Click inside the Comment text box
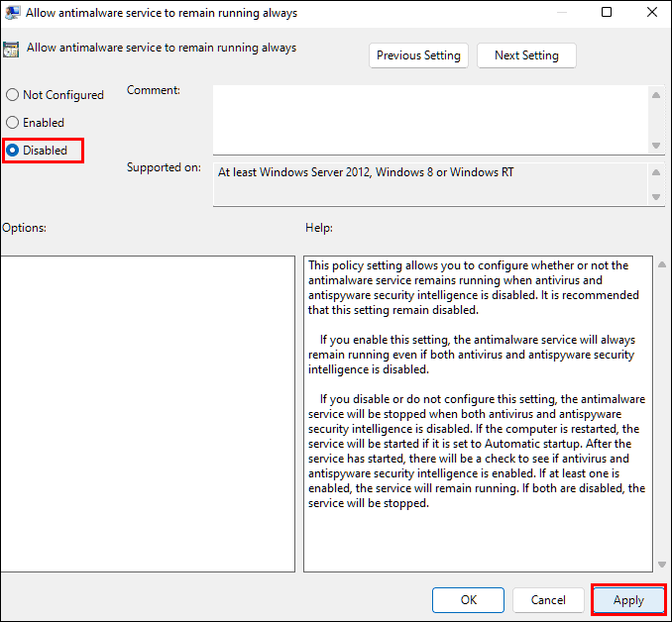This screenshot has height=622, width=672. pos(430,120)
